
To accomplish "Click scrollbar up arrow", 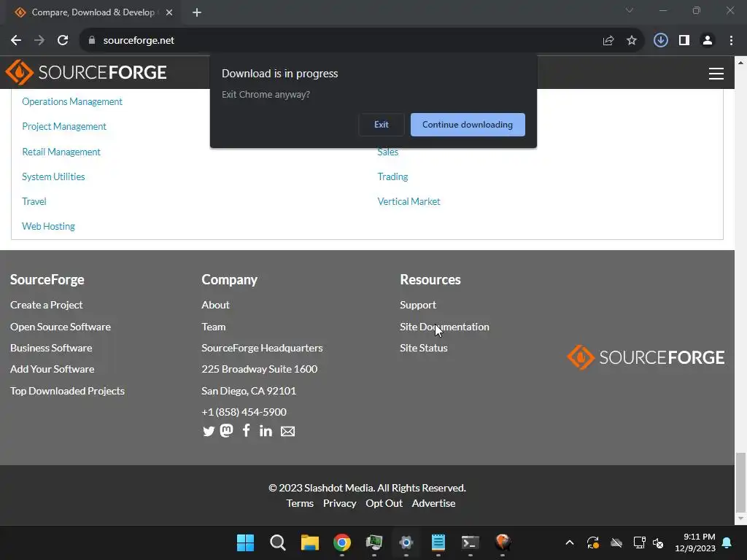I will (740, 63).
